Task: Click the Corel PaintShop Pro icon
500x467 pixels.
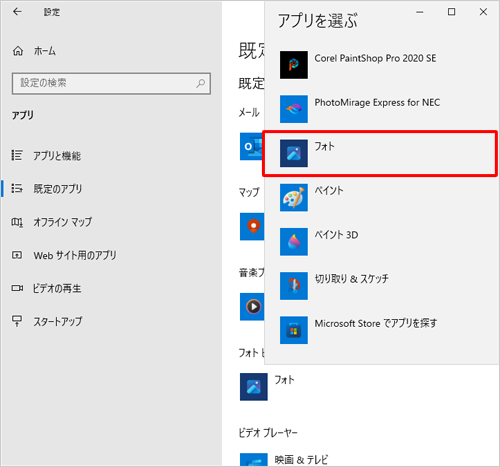Action: coord(294,65)
